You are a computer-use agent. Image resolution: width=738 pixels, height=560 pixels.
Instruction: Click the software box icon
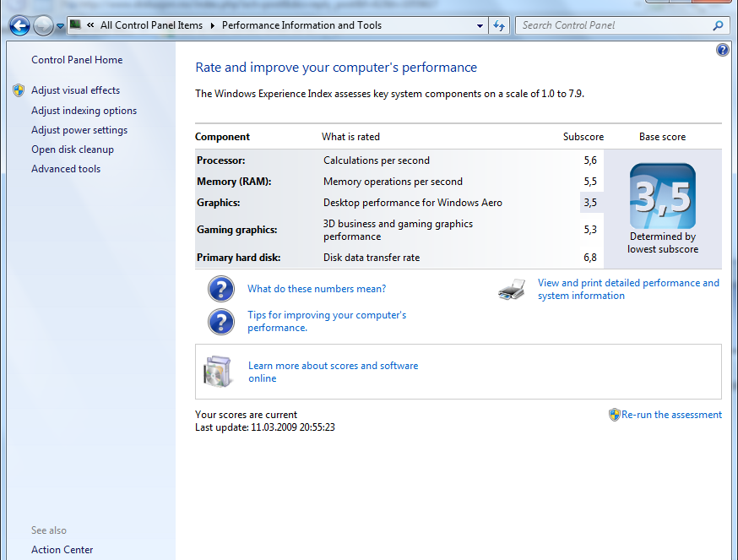[218, 372]
